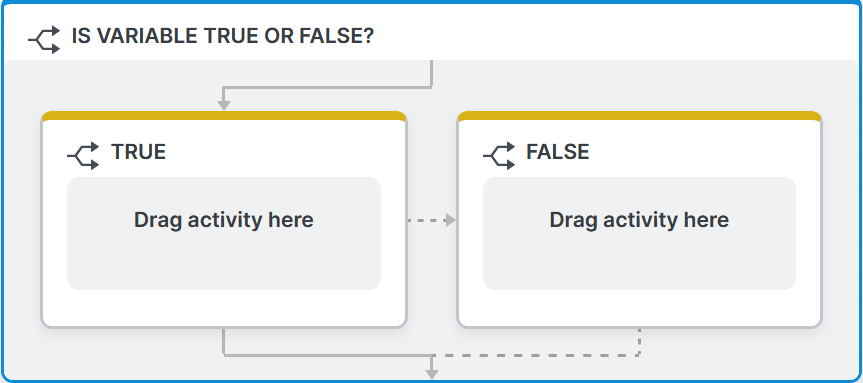Image resolution: width=863 pixels, height=383 pixels.
Task: Click the yellow header bar of FALSE card
Action: [x=640, y=116]
